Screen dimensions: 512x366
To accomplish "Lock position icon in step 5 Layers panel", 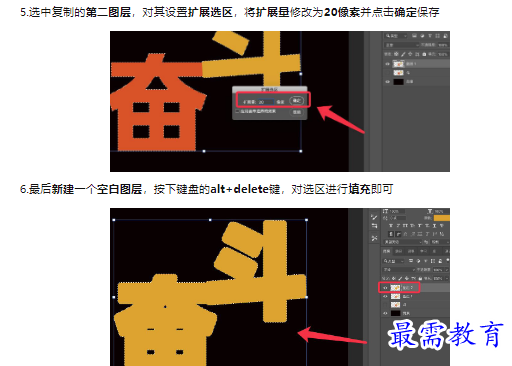I will click(410, 54).
